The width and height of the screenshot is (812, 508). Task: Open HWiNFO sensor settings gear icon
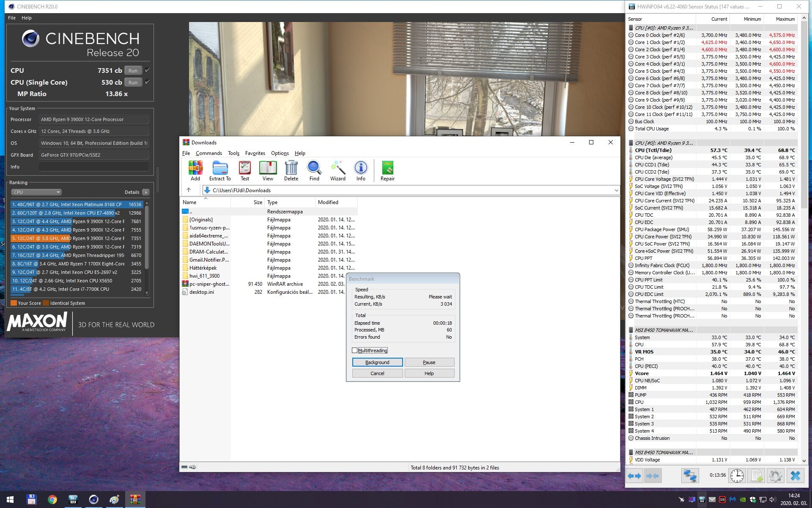[776, 476]
